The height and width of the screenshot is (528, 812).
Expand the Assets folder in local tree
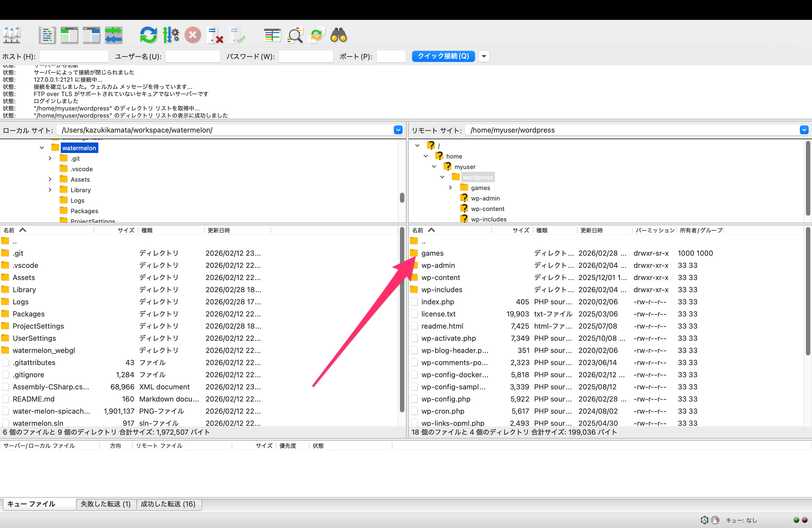pos(50,179)
